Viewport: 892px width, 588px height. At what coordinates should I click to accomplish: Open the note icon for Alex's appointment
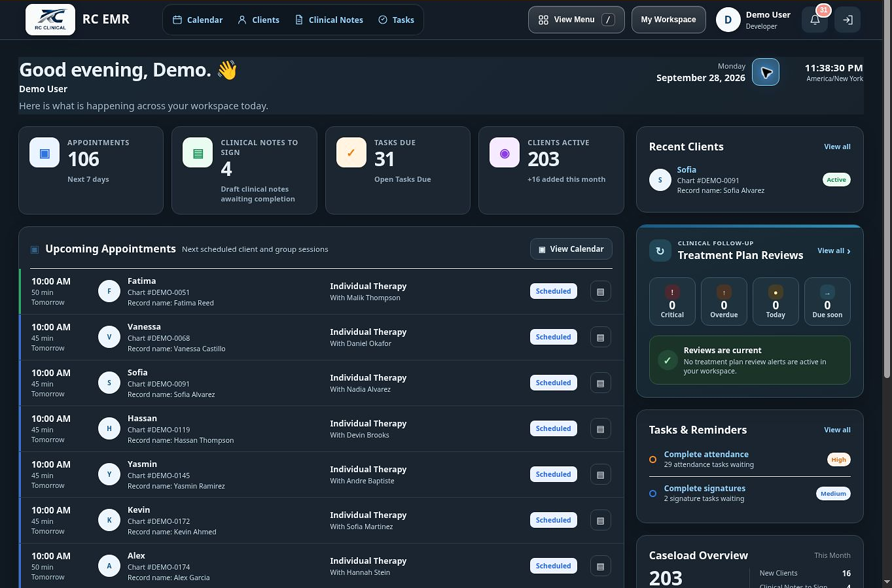601,566
